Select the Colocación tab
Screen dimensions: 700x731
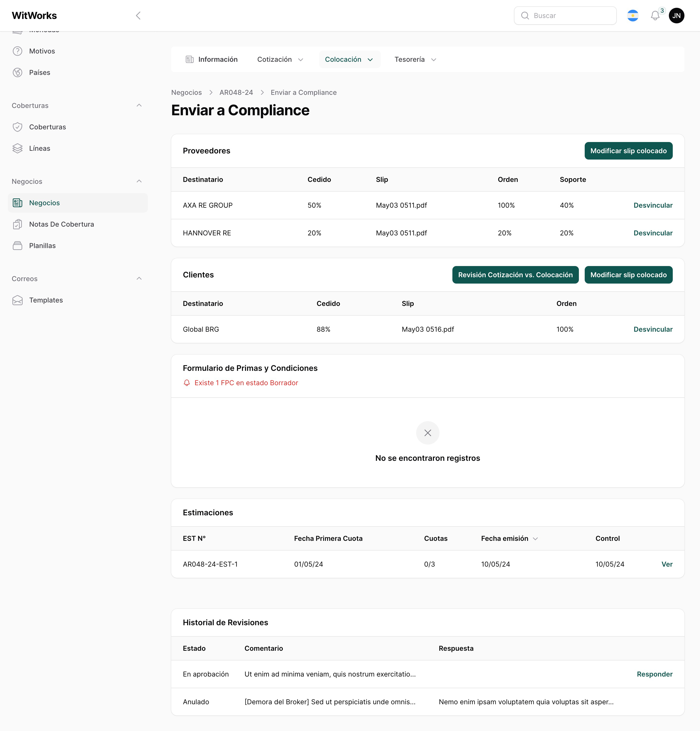tap(350, 59)
